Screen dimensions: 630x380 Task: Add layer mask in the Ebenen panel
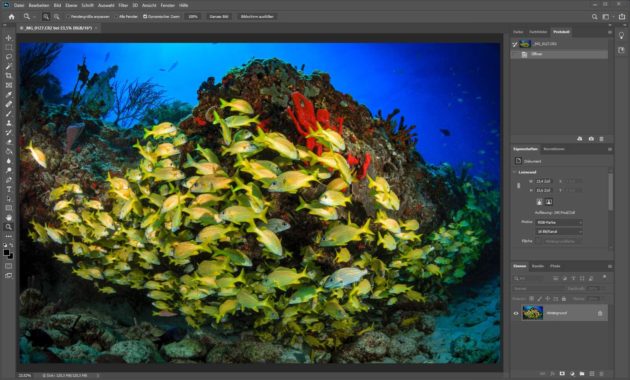click(x=562, y=374)
